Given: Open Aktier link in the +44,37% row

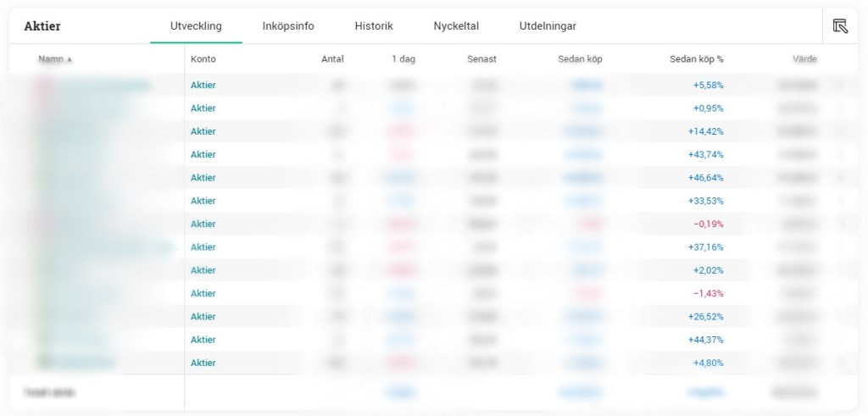Looking at the screenshot, I should coord(203,340).
